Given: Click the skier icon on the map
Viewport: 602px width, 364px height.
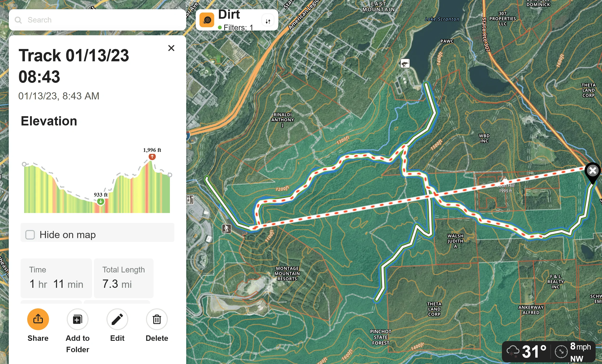Looking at the screenshot, I should tap(226, 229).
